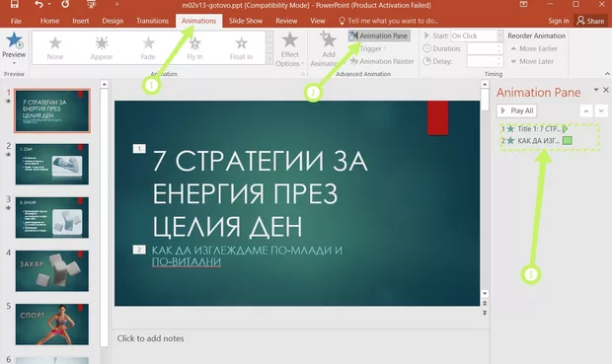The height and width of the screenshot is (364, 612).
Task: Open the Review tab
Action: [286, 21]
